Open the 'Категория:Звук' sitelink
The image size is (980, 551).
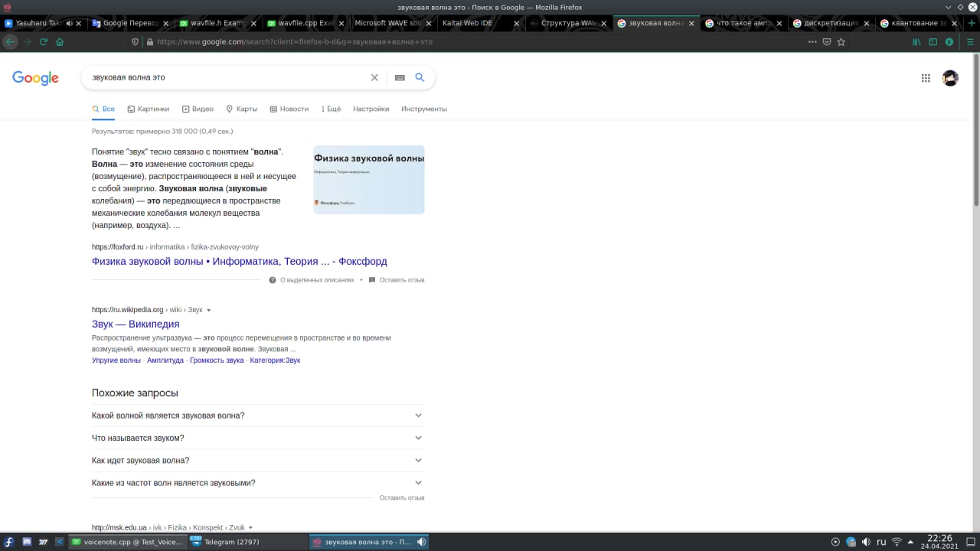[275, 360]
